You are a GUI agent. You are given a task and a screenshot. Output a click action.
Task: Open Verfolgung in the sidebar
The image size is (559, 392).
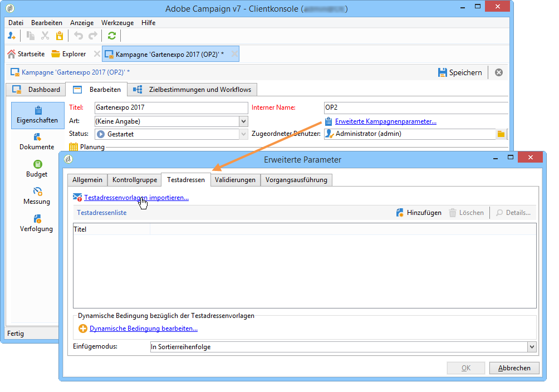tap(36, 224)
